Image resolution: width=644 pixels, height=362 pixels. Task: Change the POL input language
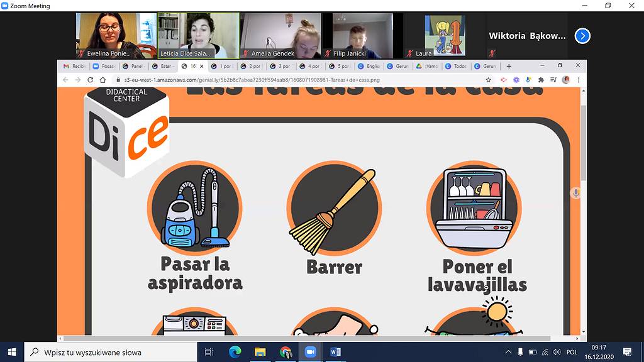coord(572,352)
